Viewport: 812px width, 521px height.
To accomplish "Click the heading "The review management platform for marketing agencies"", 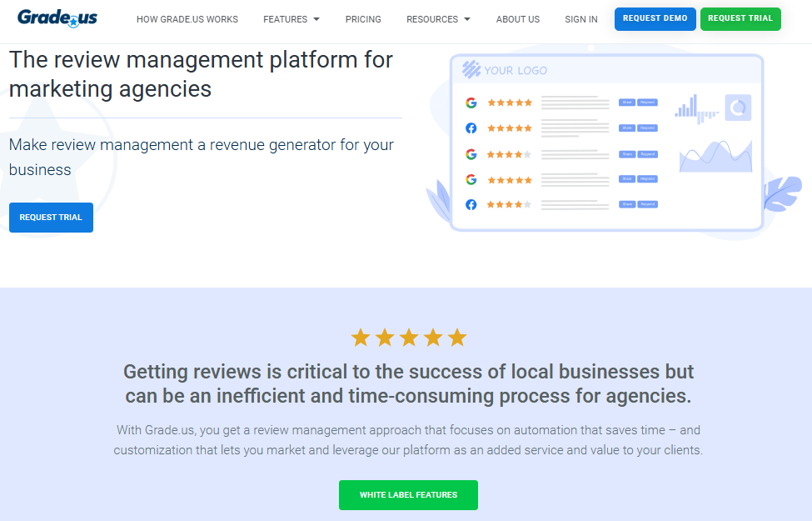I will tap(201, 74).
